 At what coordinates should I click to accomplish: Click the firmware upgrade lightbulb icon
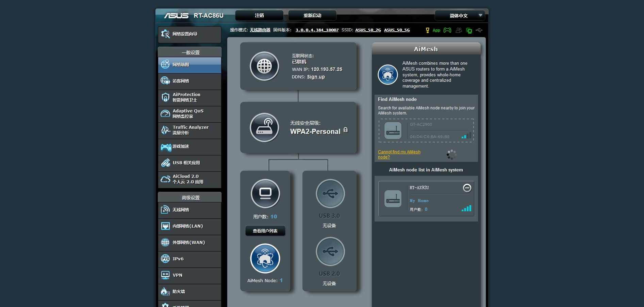click(428, 30)
